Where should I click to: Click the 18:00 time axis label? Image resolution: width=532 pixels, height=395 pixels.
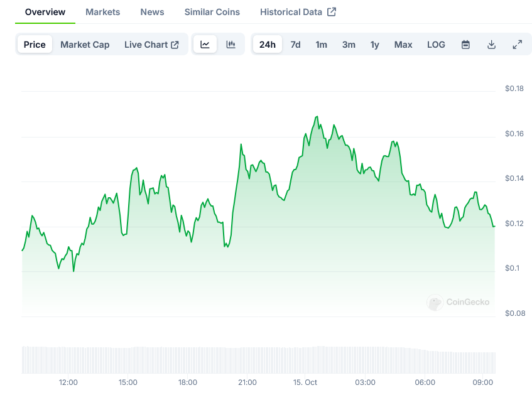pyautogui.click(x=188, y=382)
